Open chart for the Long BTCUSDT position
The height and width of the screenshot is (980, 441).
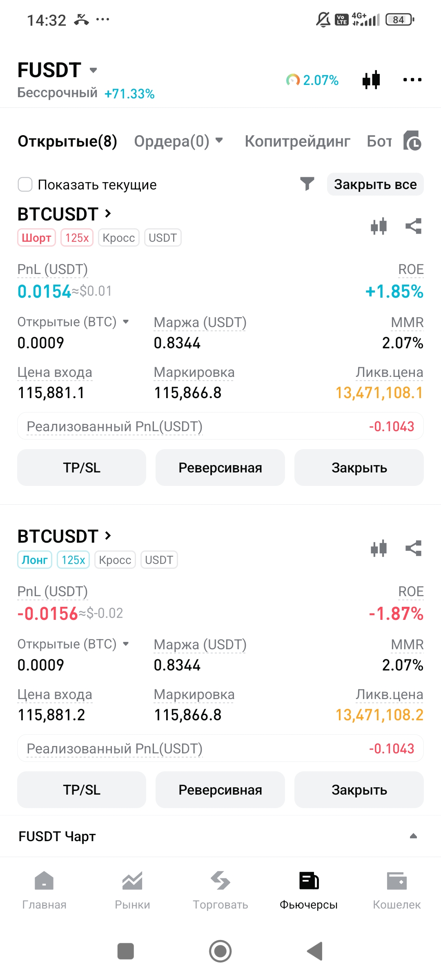pyautogui.click(x=379, y=548)
